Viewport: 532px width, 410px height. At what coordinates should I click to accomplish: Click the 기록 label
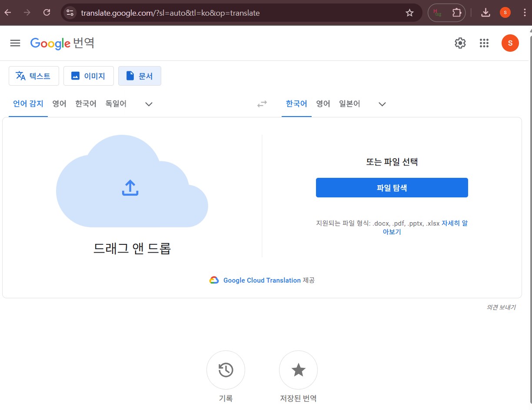pyautogui.click(x=226, y=398)
